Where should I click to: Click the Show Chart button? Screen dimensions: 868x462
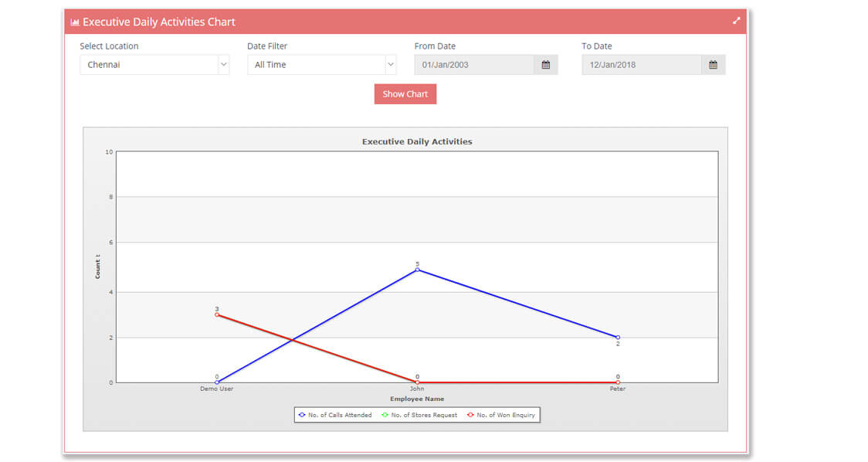tap(405, 93)
